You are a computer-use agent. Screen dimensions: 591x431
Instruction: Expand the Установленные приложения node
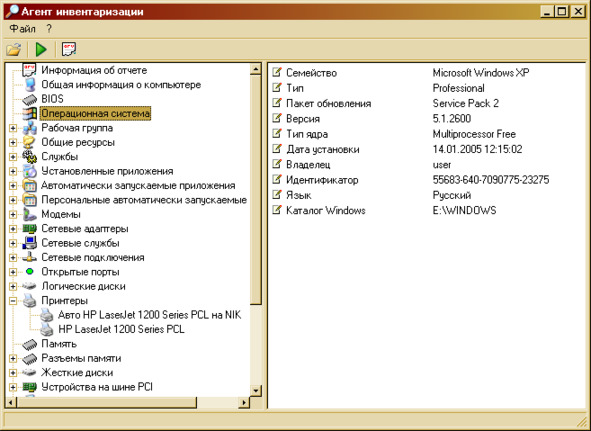coord(13,172)
